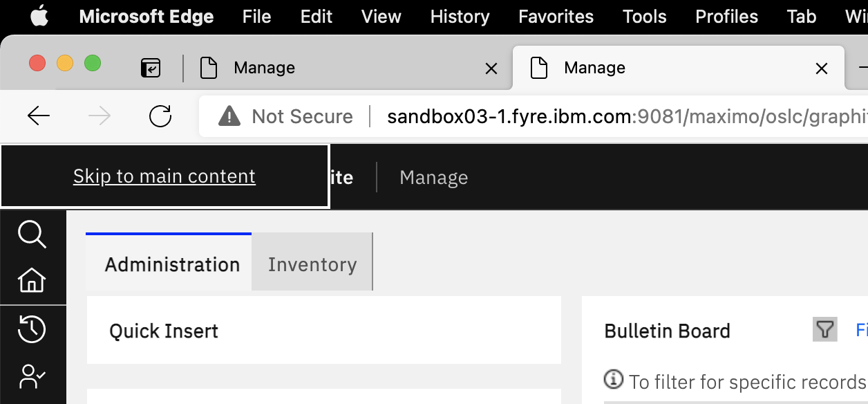Click the Manage breadcrumb label
The image size is (868, 404).
[x=433, y=177]
